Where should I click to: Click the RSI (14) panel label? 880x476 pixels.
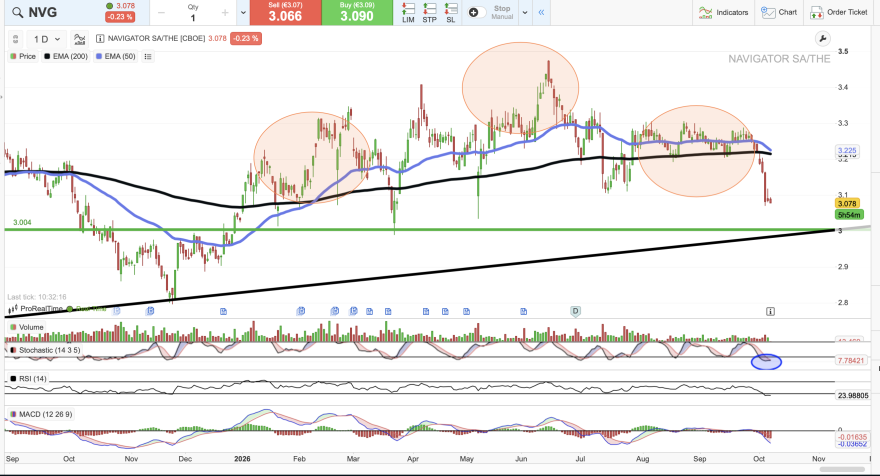tap(28, 379)
